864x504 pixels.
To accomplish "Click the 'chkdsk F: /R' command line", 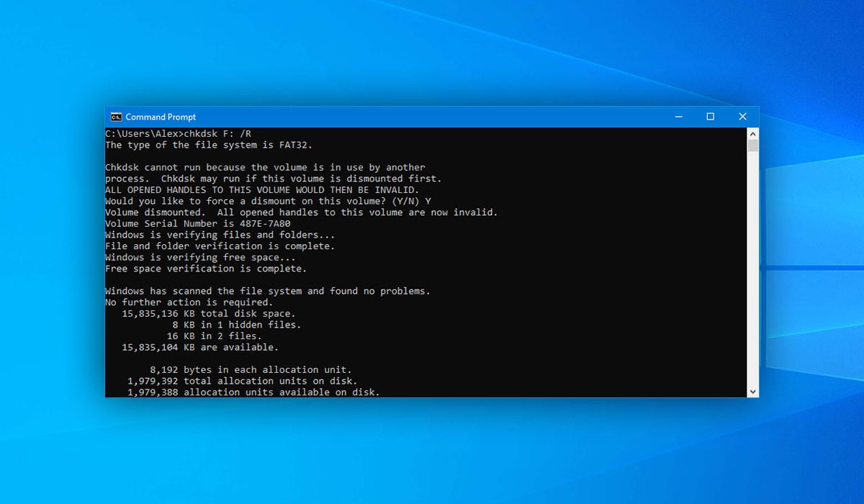I will 178,134.
